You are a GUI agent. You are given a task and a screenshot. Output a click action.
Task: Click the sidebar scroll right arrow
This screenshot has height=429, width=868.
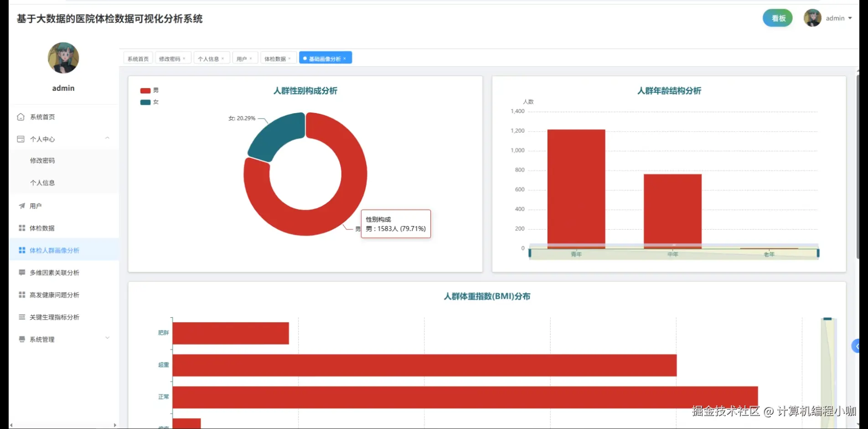(x=115, y=425)
